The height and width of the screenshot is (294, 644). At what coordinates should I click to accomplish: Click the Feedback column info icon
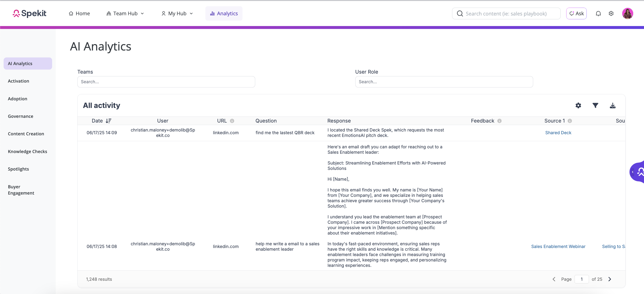(499, 121)
